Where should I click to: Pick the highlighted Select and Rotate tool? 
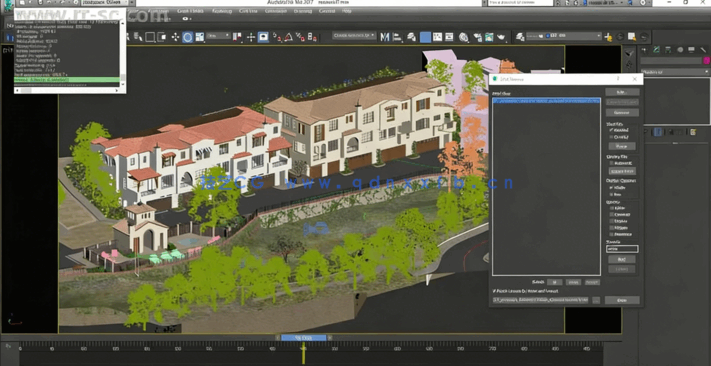click(188, 37)
